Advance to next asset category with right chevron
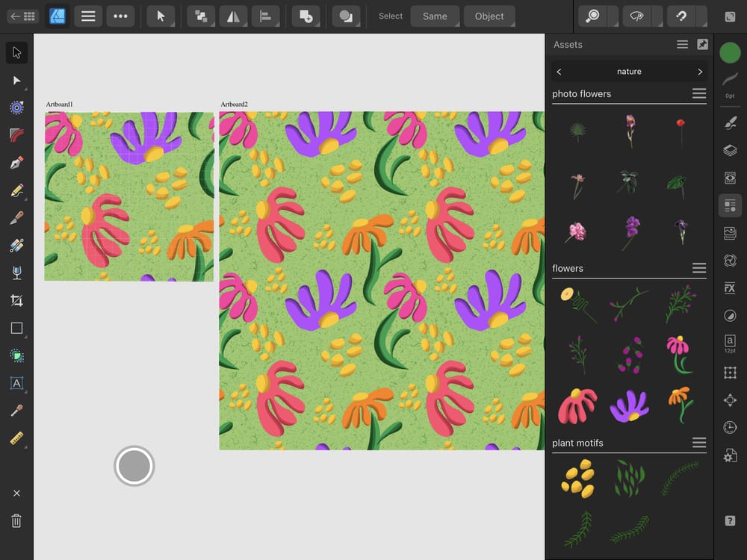 coord(699,71)
